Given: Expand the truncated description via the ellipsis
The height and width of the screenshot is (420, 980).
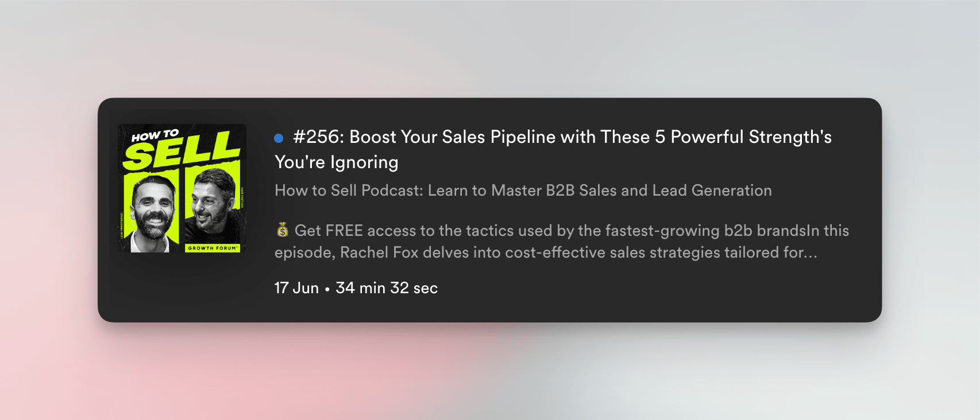Looking at the screenshot, I should (x=811, y=253).
